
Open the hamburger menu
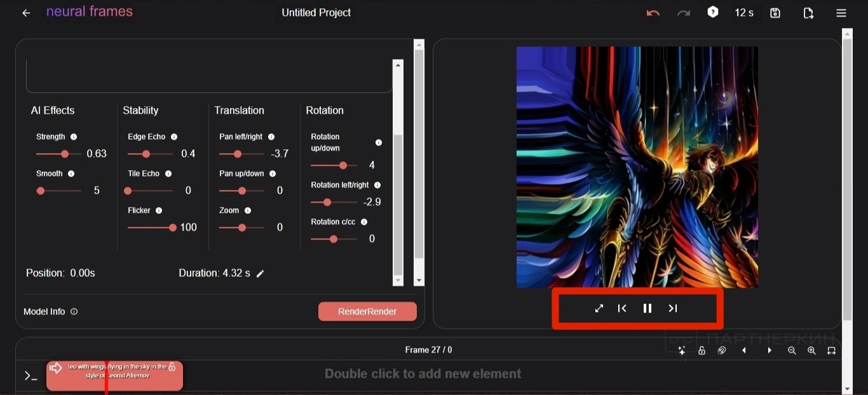841,13
